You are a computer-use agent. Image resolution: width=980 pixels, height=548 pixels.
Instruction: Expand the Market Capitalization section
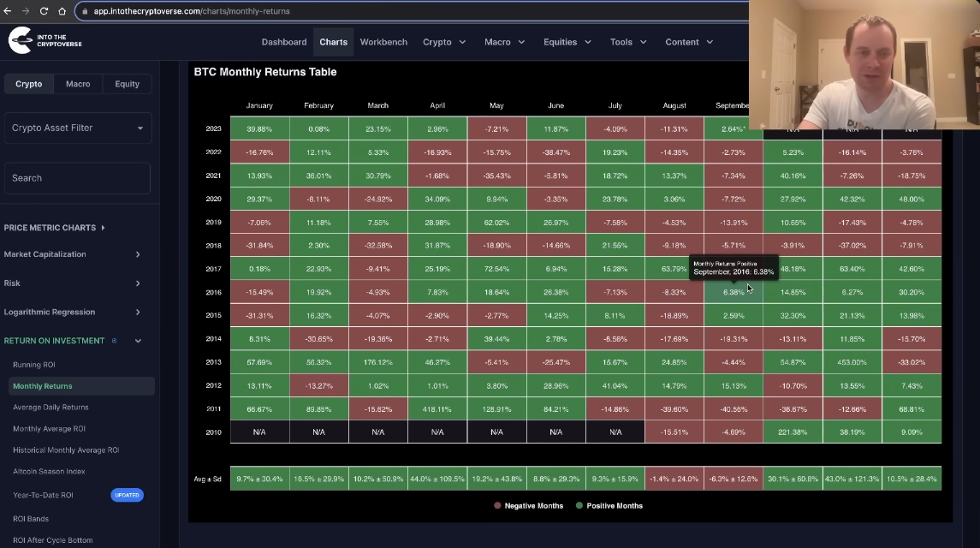coord(73,254)
